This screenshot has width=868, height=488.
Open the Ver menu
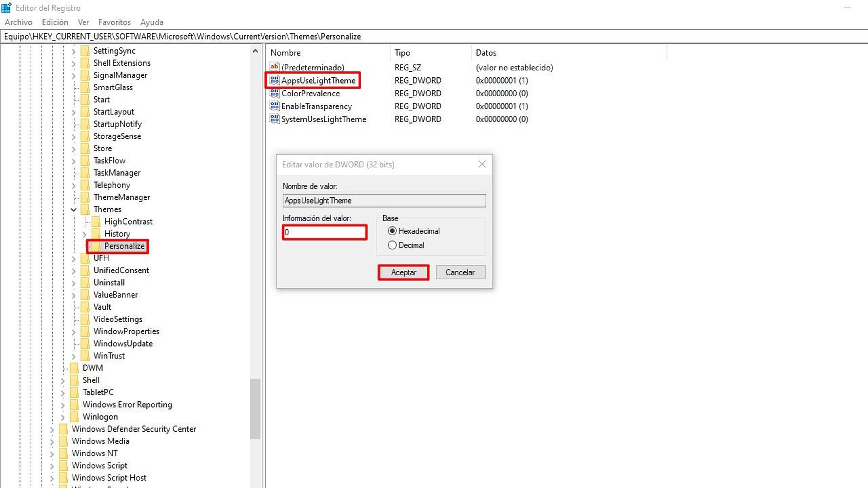(83, 22)
